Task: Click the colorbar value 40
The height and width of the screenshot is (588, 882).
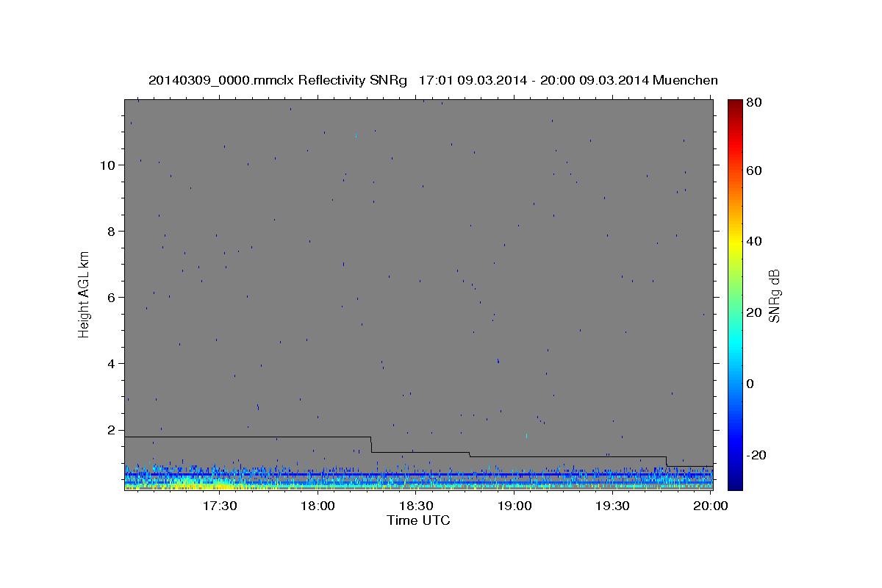Action: [x=756, y=241]
